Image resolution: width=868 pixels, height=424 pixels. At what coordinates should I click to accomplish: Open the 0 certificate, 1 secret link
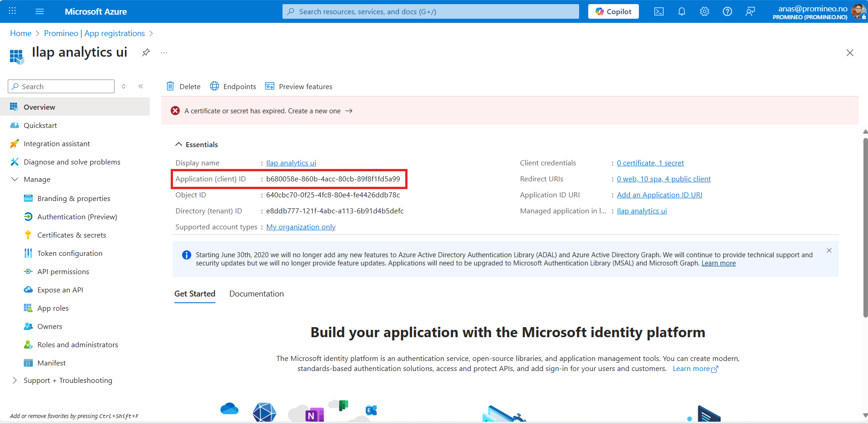tap(650, 163)
